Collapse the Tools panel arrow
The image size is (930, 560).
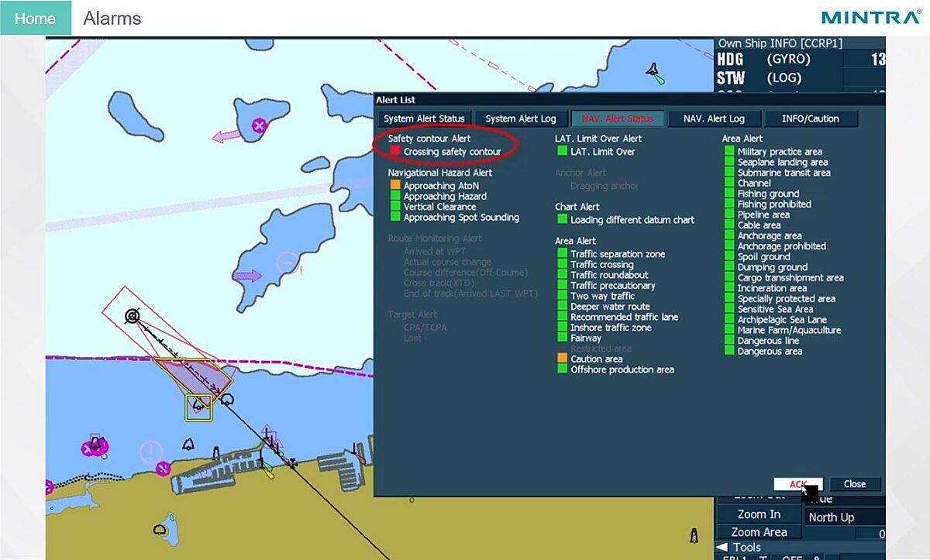pyautogui.click(x=721, y=548)
